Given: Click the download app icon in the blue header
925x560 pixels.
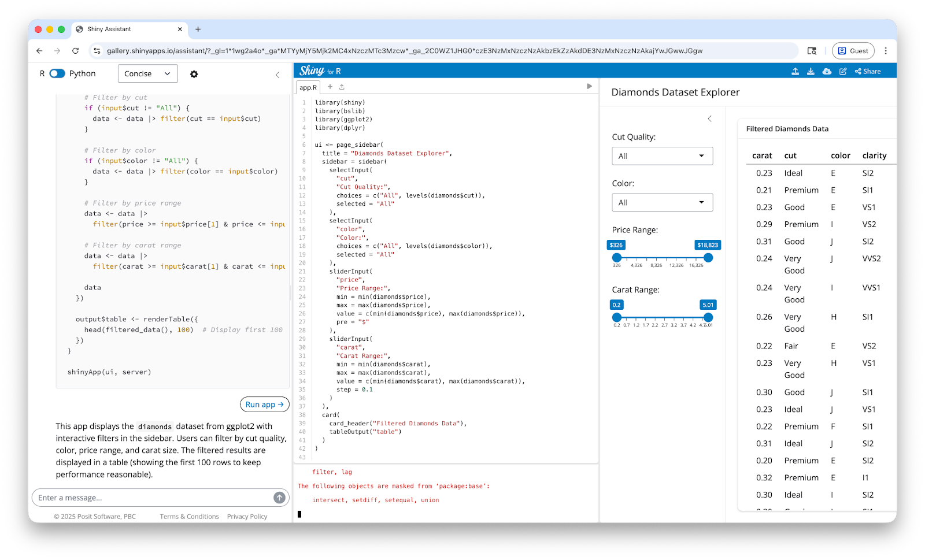Looking at the screenshot, I should [811, 71].
